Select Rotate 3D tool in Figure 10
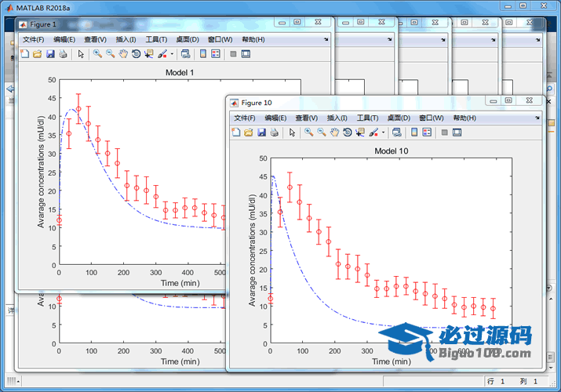561x392 pixels. 348,132
